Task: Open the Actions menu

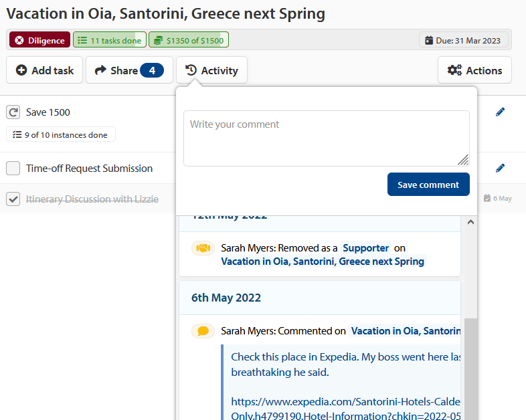Action: coord(474,70)
